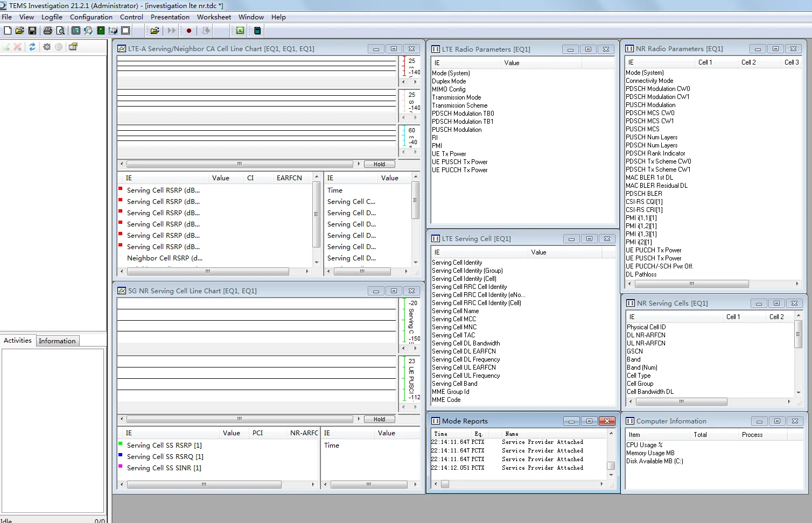This screenshot has height=523, width=812.
Task: Click the dark teal device toolbar icon
Action: (x=257, y=31)
